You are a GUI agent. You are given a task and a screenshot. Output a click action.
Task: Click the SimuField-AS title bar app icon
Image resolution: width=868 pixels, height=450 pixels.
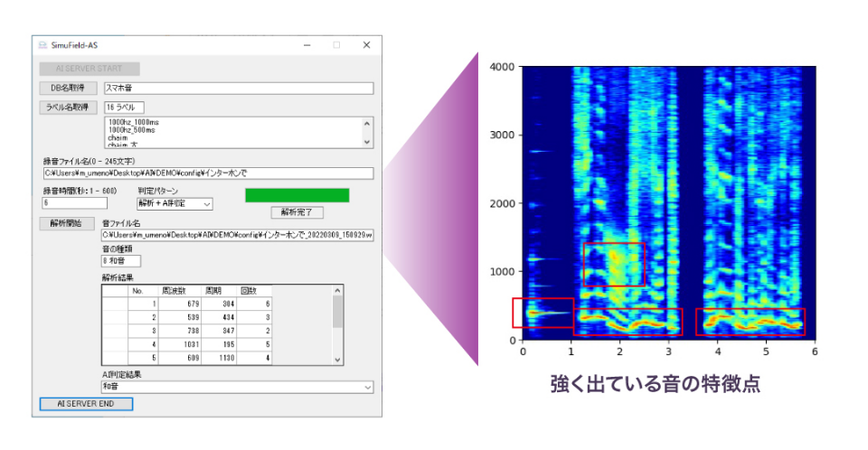[x=42, y=44]
